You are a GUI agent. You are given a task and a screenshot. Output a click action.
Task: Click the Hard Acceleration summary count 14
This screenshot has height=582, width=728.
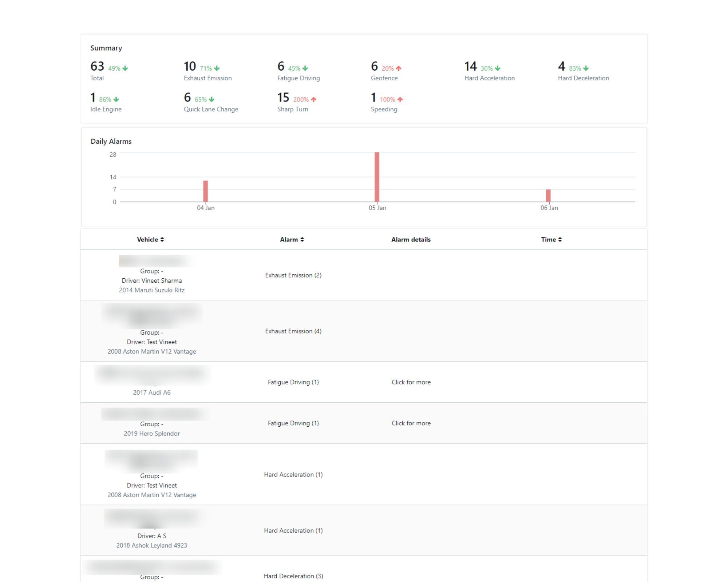coord(470,66)
